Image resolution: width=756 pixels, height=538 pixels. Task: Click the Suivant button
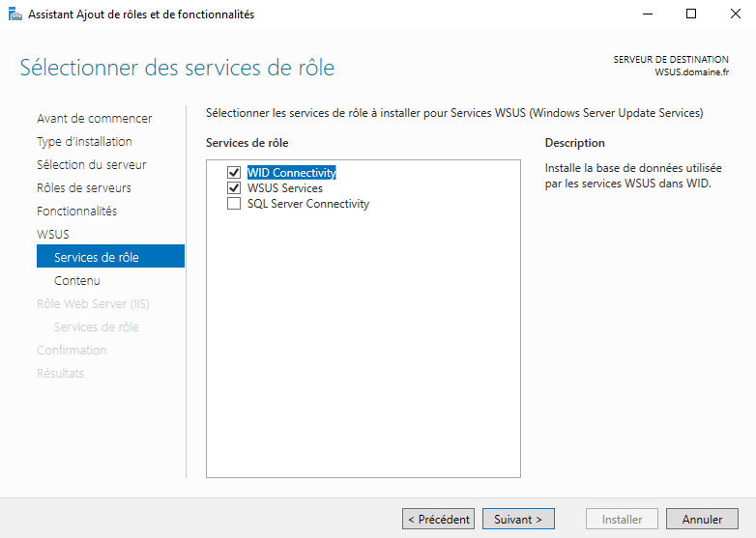click(518, 519)
